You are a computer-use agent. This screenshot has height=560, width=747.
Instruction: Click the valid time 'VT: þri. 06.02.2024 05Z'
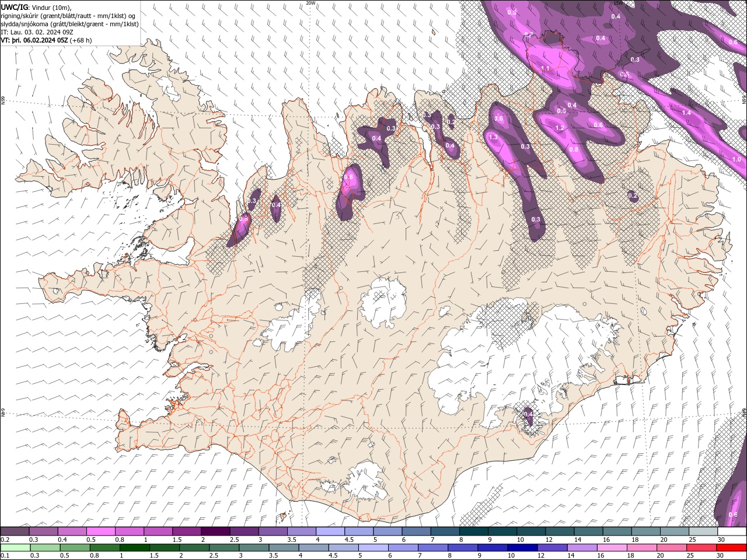coord(34,40)
